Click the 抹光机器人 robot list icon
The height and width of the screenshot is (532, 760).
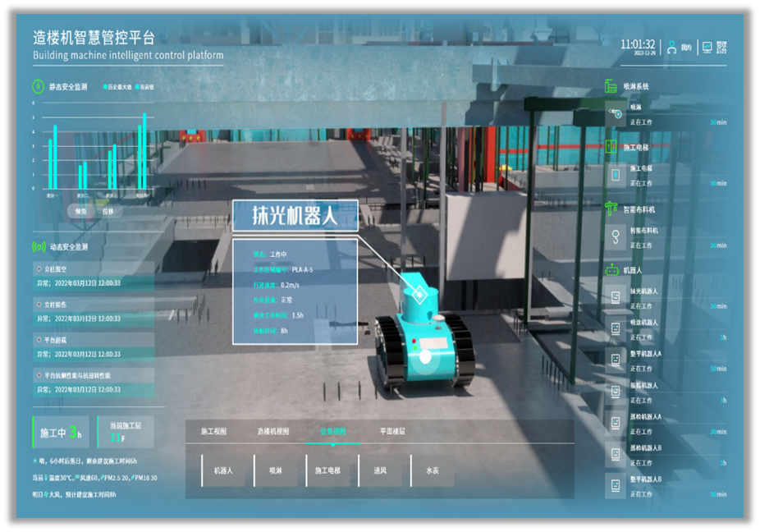click(x=616, y=296)
